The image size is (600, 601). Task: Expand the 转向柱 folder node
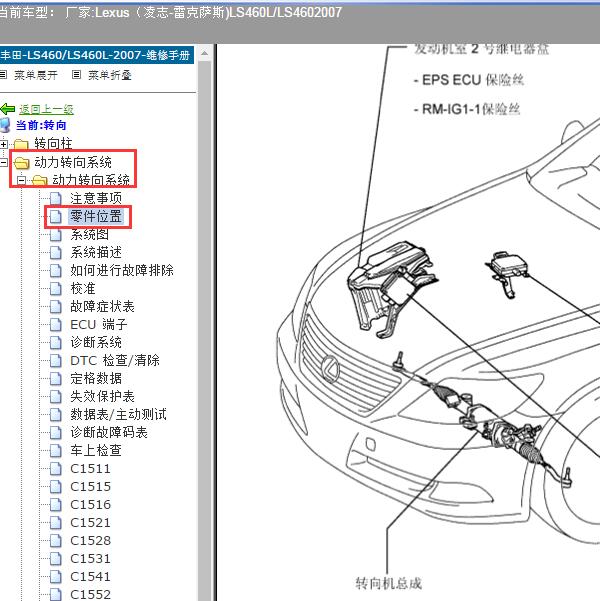(3, 144)
